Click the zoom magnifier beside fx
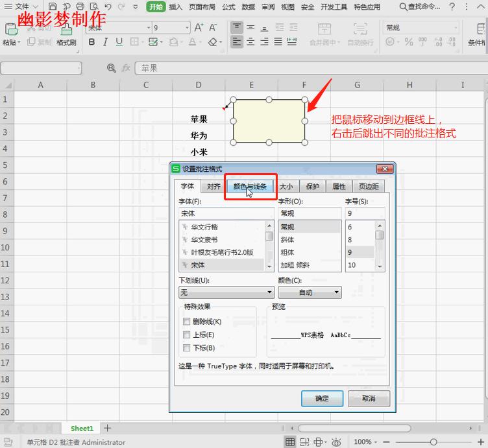 pos(111,68)
